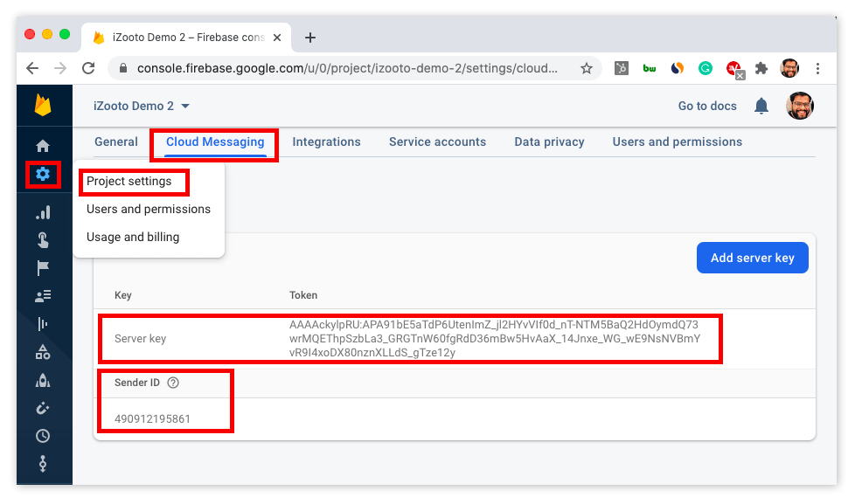
Task: Select Sender ID value 490912195861
Action: coord(152,418)
